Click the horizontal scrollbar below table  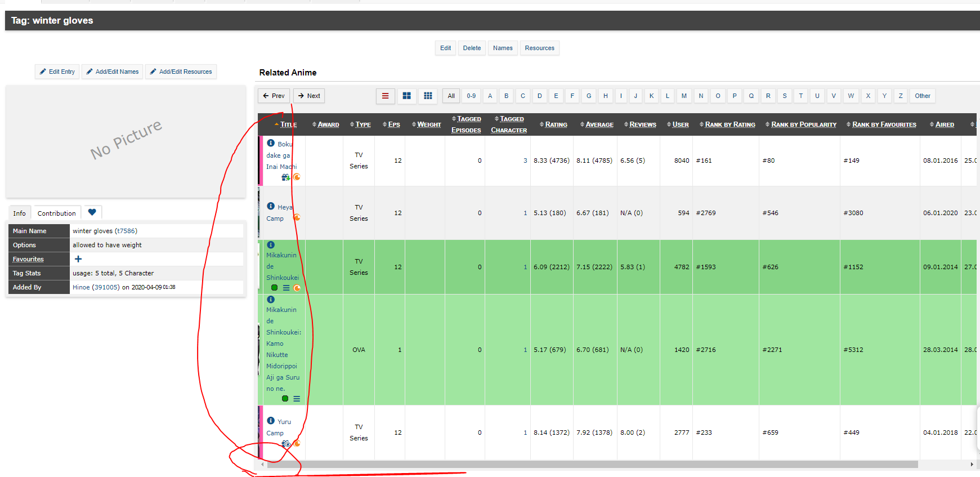pos(591,465)
